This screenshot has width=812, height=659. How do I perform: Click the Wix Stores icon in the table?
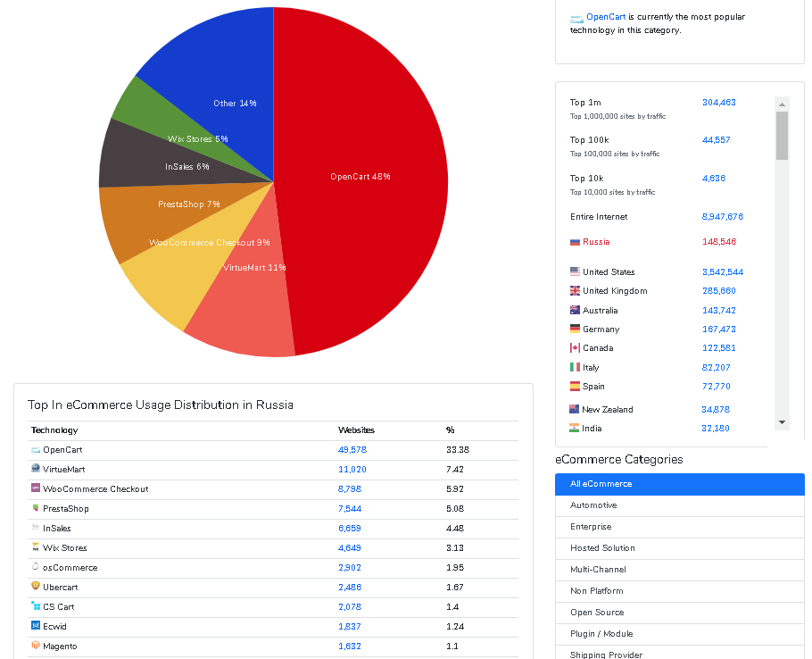pyautogui.click(x=35, y=547)
